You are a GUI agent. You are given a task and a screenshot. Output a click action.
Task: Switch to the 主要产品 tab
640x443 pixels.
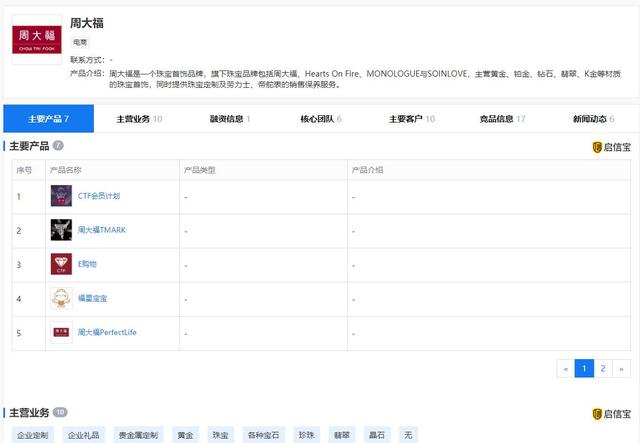[x=49, y=119]
